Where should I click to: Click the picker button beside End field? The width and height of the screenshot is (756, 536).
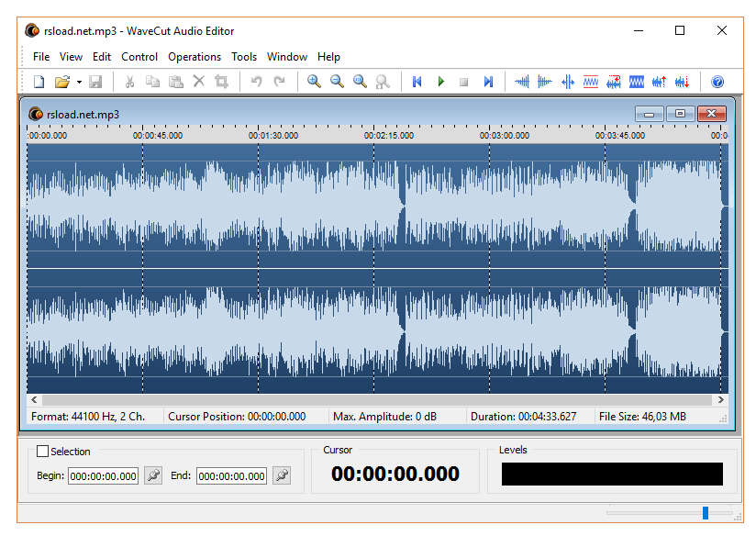coord(282,475)
